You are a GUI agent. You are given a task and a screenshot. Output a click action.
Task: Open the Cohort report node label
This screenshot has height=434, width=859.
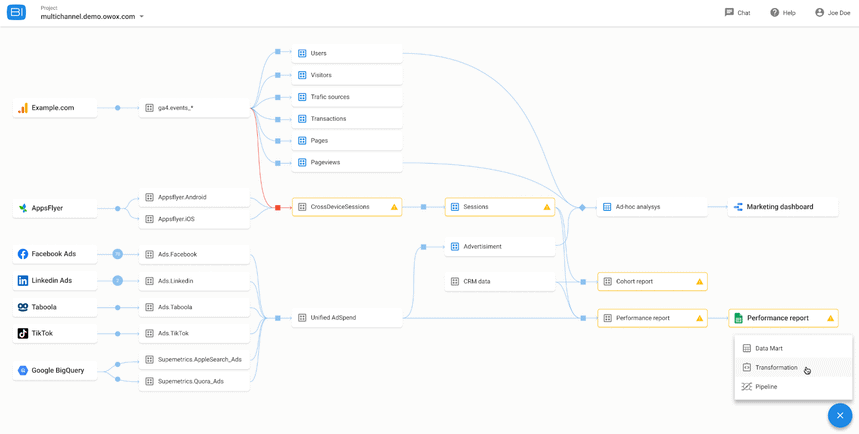point(634,282)
